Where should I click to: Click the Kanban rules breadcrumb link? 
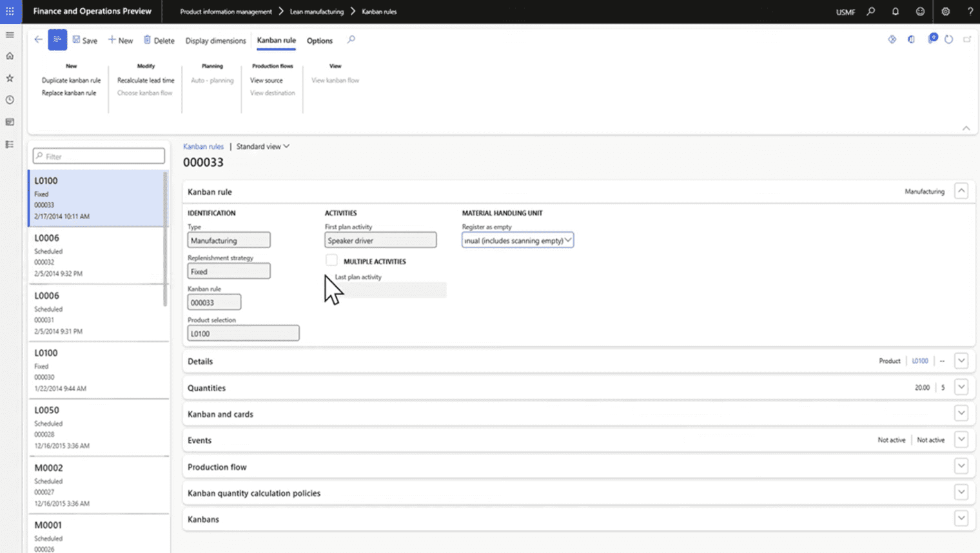(x=203, y=146)
